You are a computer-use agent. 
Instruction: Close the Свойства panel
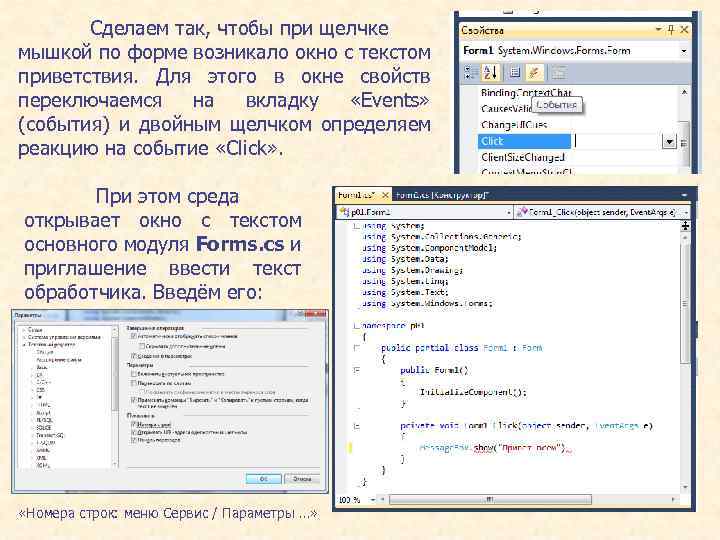[684, 30]
